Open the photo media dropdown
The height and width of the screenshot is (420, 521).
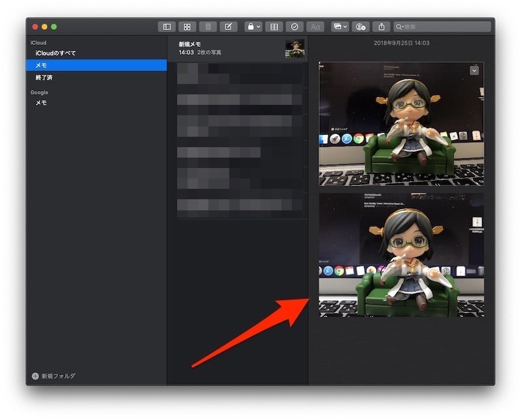[339, 27]
